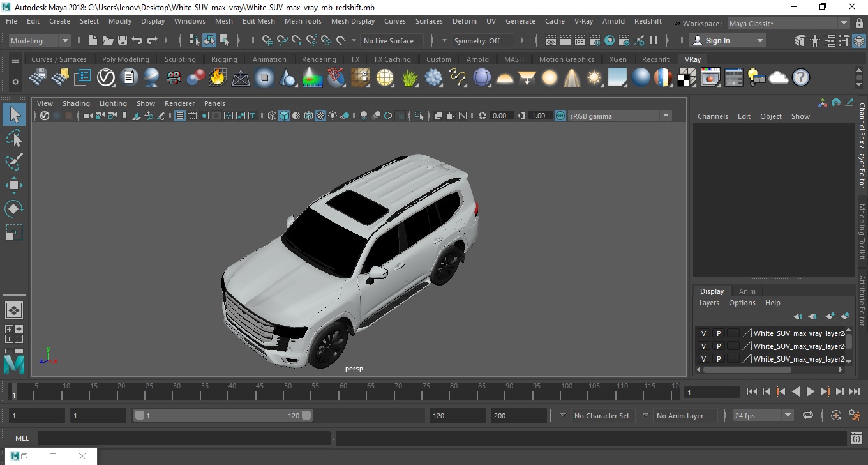Activate the Scale tool in the toolbox
Screen dimensions: 868x465
click(x=14, y=232)
